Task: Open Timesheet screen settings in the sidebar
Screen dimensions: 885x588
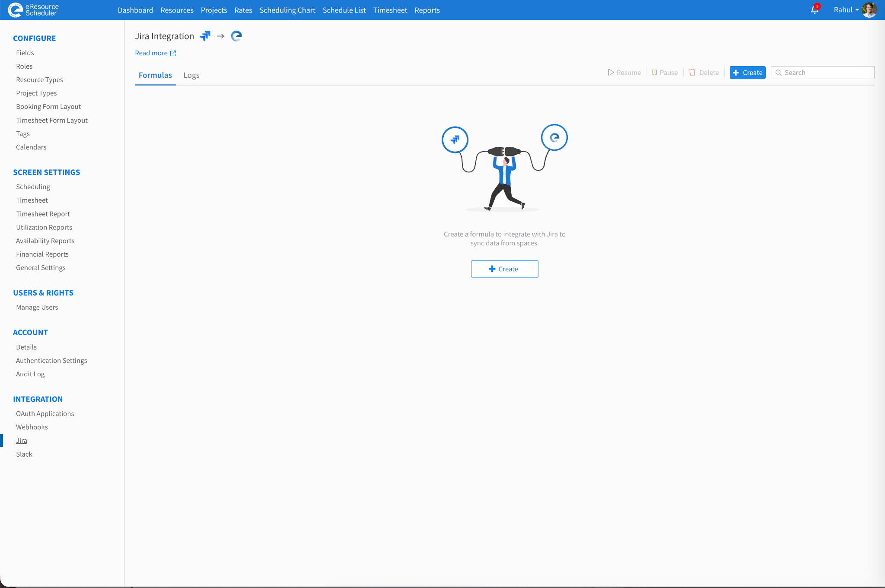Action: click(32, 200)
